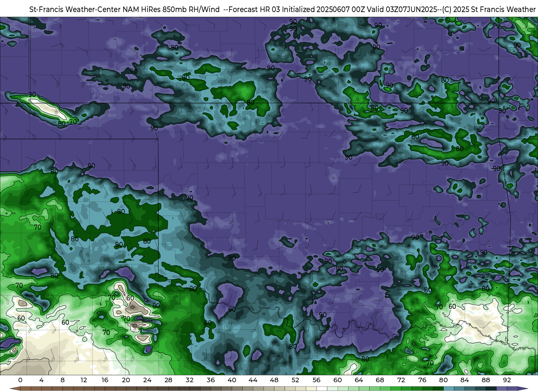Viewport: 538px width, 392px height.
Task: Click the color bar label '24'
Action: (147, 380)
